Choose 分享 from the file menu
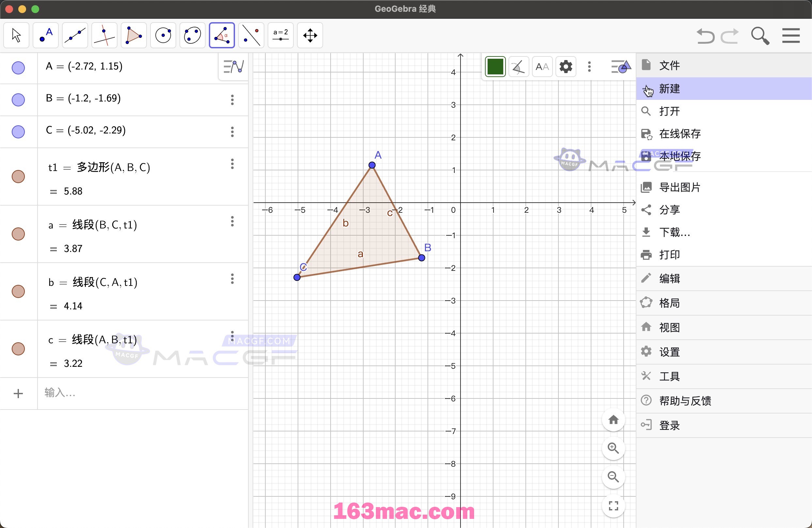The width and height of the screenshot is (812, 528). (724, 210)
